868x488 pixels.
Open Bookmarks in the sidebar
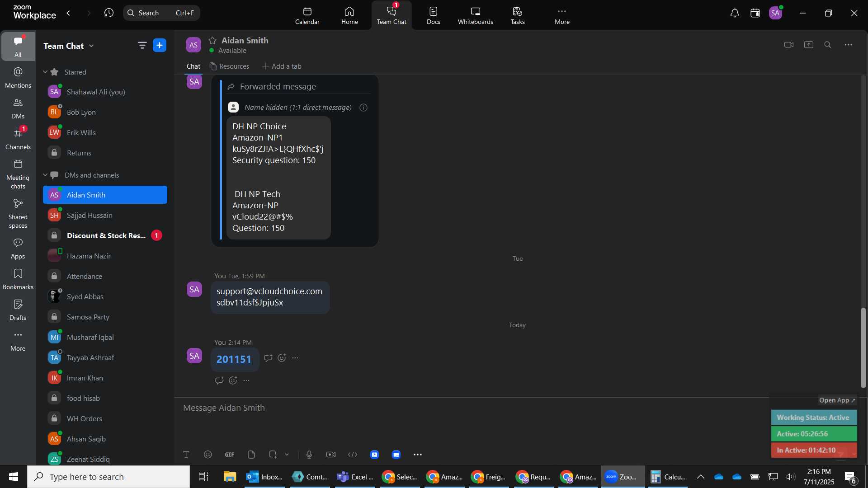18,279
